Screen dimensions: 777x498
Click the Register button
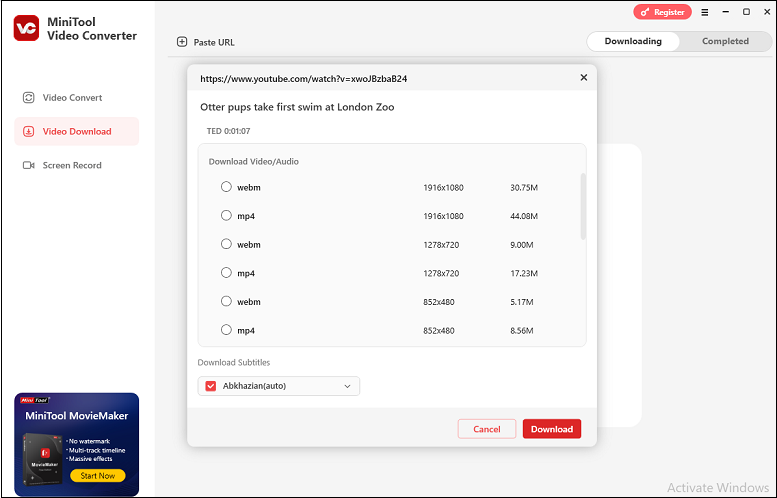pyautogui.click(x=662, y=12)
